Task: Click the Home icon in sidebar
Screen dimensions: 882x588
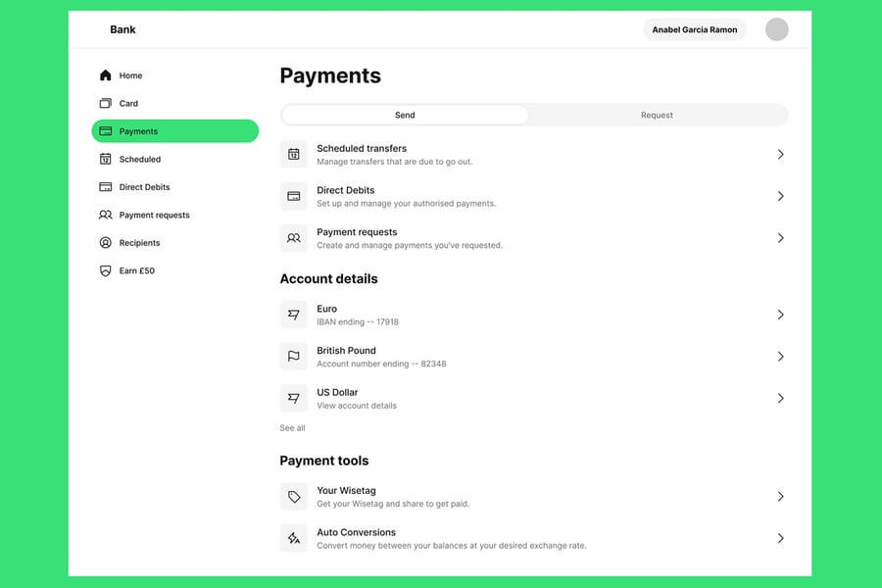Action: coord(106,75)
